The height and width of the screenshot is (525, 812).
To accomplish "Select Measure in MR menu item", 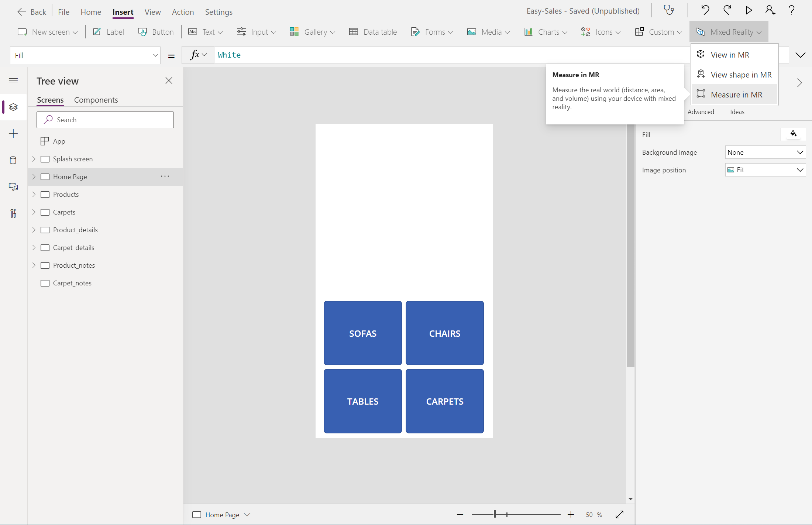I will [736, 95].
